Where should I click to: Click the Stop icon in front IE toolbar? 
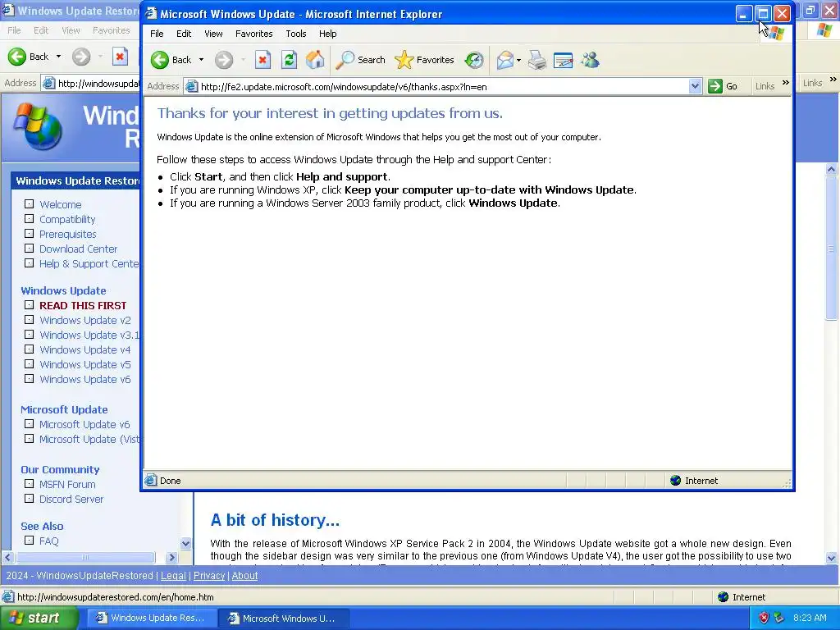point(262,60)
